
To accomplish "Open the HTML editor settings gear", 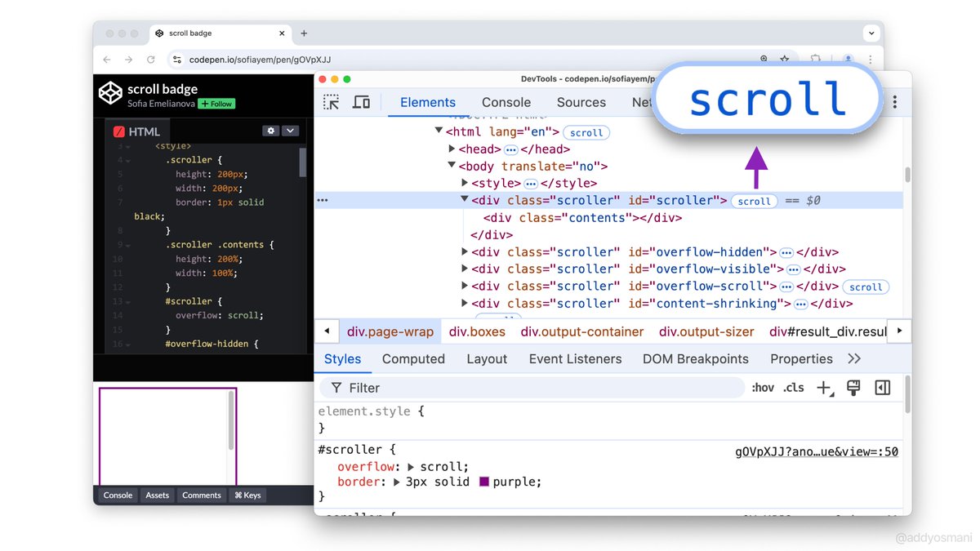I will pos(271,131).
